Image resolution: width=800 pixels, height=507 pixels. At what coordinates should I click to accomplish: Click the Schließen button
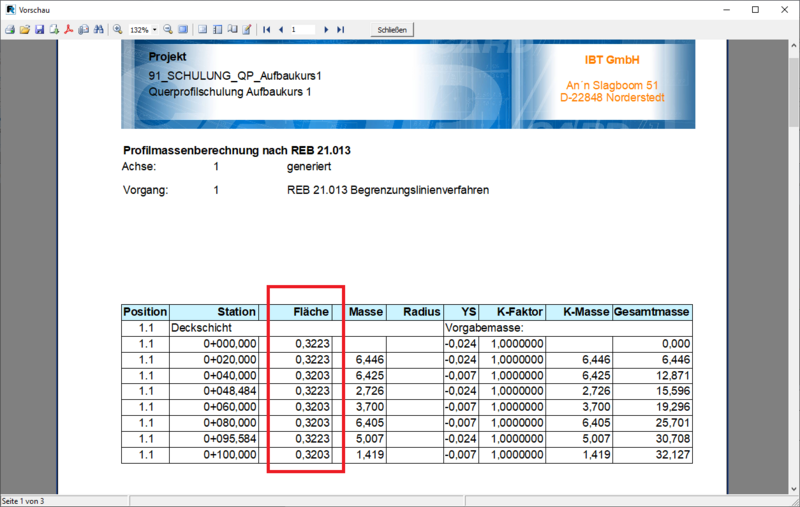392,30
